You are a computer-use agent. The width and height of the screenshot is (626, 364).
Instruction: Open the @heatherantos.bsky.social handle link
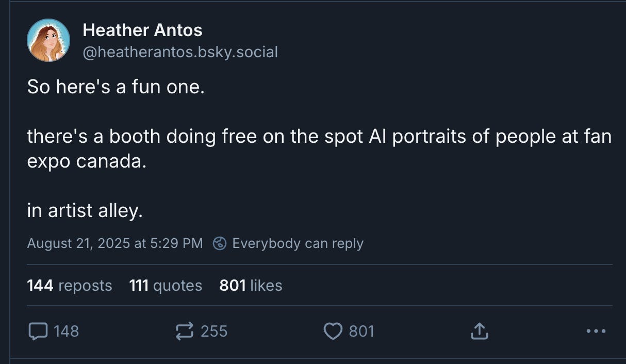coord(180,52)
